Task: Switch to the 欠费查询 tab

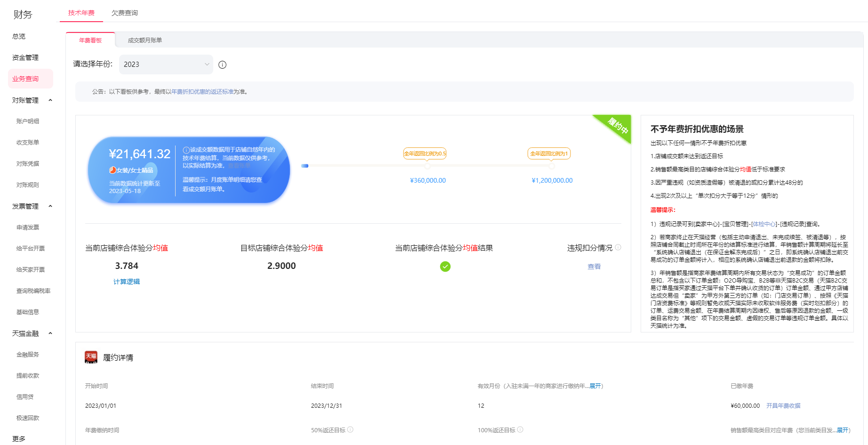Action: (125, 13)
